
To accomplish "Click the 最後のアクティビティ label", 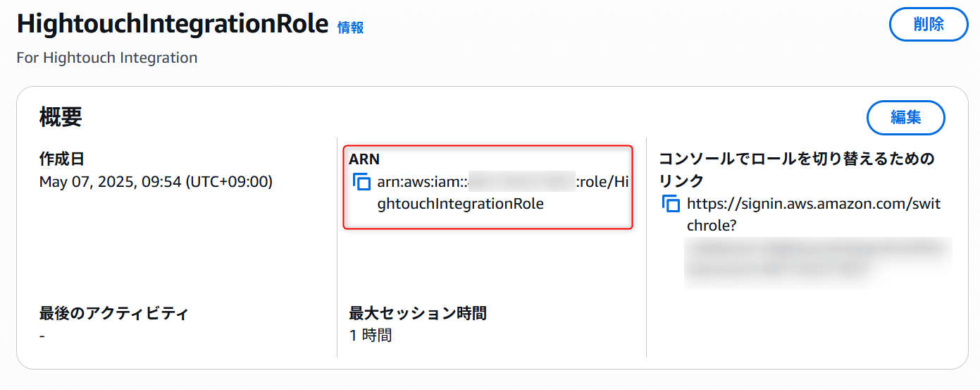I will pos(114,313).
